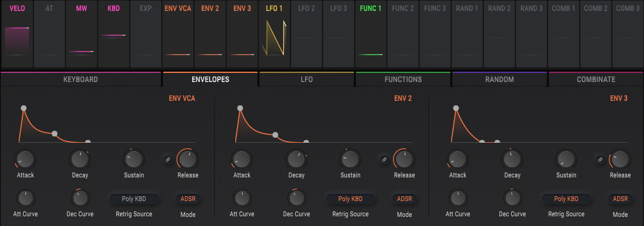Image resolution: width=644 pixels, height=226 pixels.
Task: Open the FUNCTIONS tab
Action: pos(403,80)
